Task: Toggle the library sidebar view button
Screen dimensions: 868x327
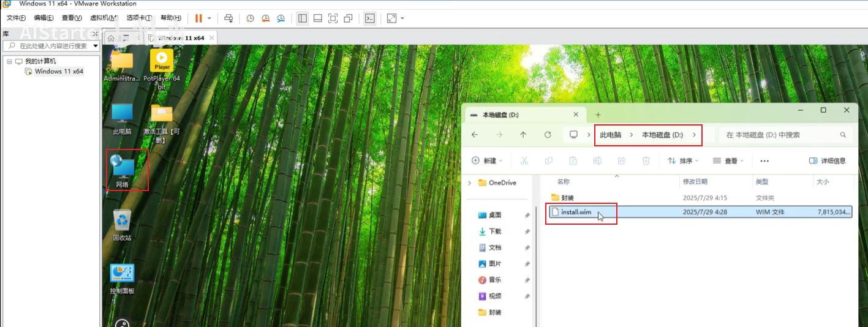Action: coord(303,18)
